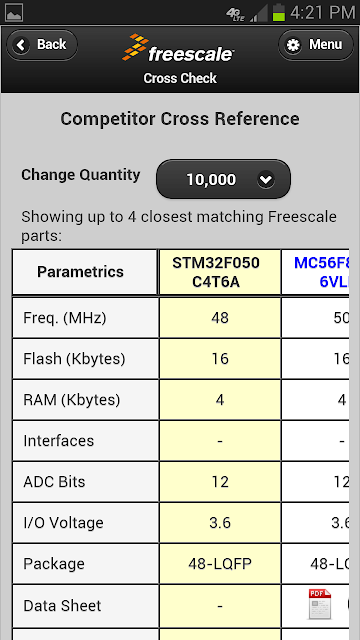Tap the Menu button
The width and height of the screenshot is (360, 640).
click(x=316, y=44)
